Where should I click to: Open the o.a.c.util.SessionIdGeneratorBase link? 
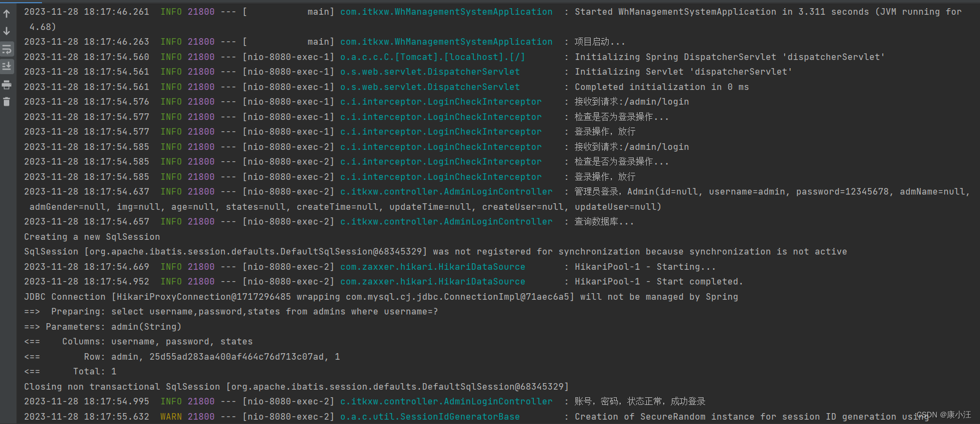click(430, 416)
